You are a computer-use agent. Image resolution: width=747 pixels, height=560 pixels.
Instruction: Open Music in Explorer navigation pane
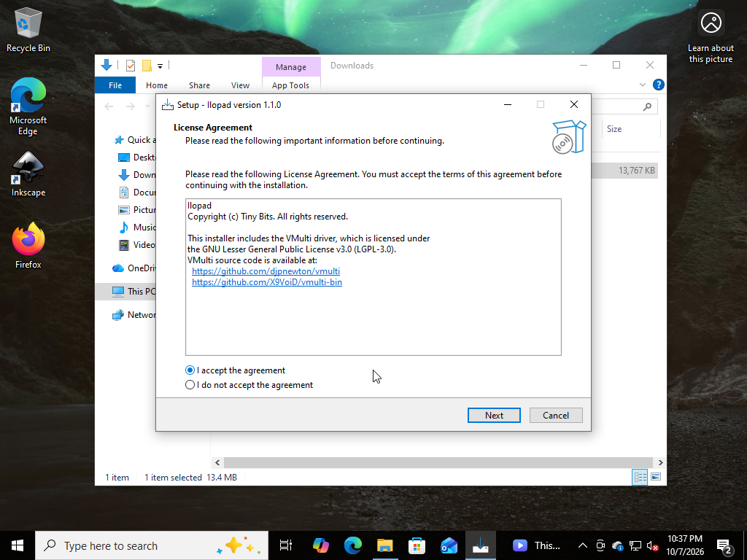click(x=136, y=227)
